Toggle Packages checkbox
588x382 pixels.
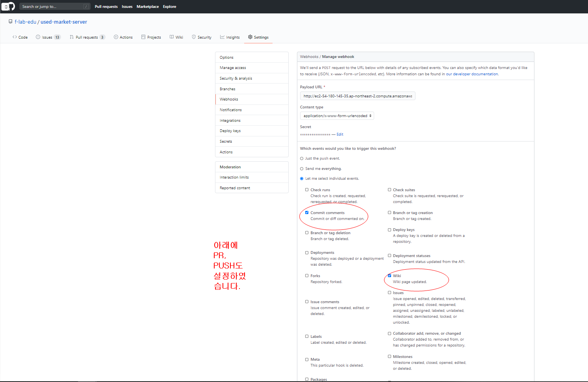coord(307,379)
